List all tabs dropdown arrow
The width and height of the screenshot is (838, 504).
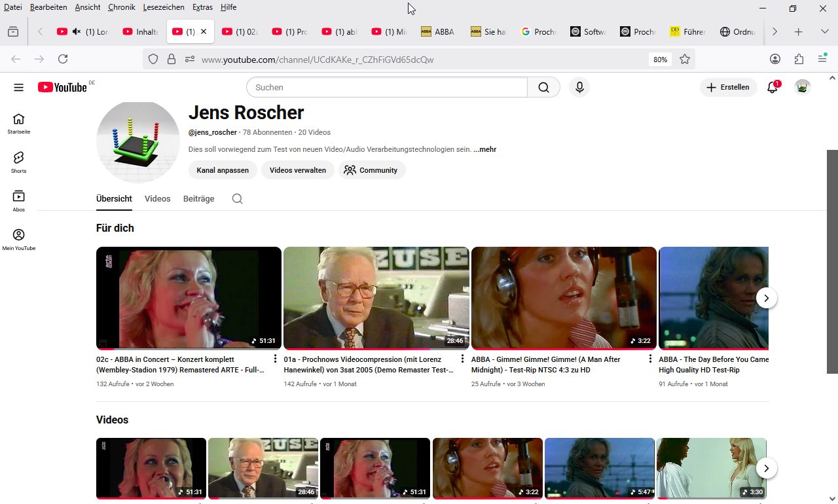click(824, 31)
